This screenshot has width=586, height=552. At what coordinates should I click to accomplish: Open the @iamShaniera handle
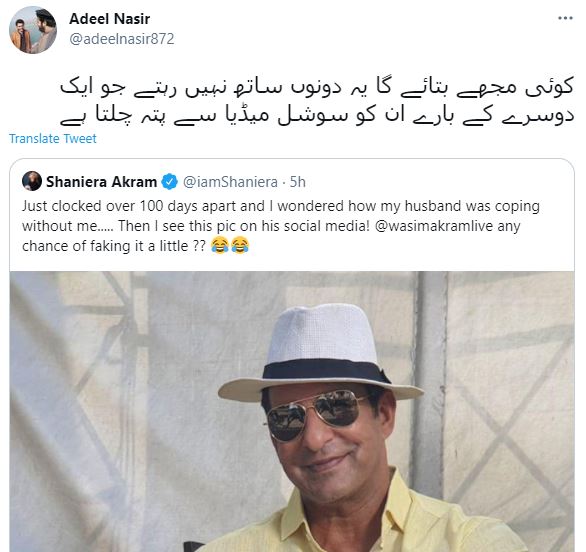pyautogui.click(x=230, y=182)
